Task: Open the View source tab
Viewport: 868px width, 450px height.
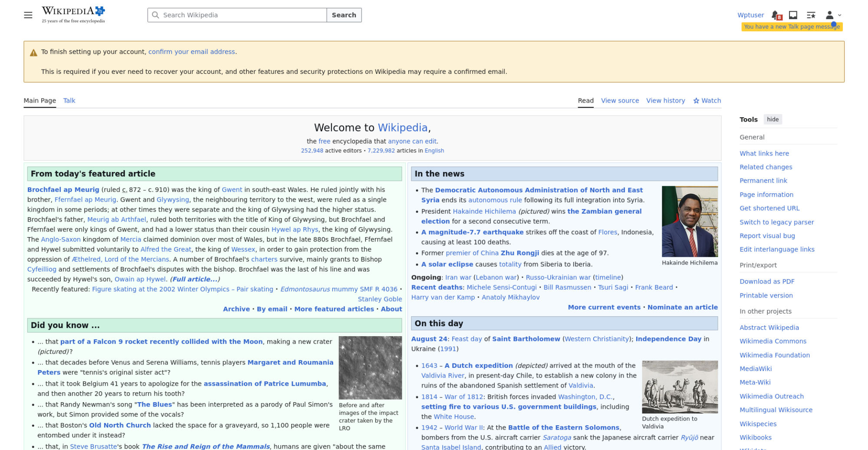Action: click(620, 101)
